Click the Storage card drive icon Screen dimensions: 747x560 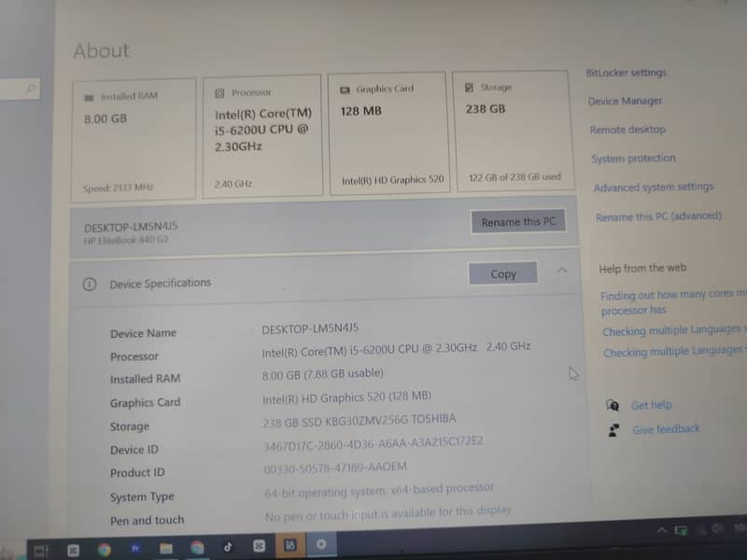pos(470,87)
